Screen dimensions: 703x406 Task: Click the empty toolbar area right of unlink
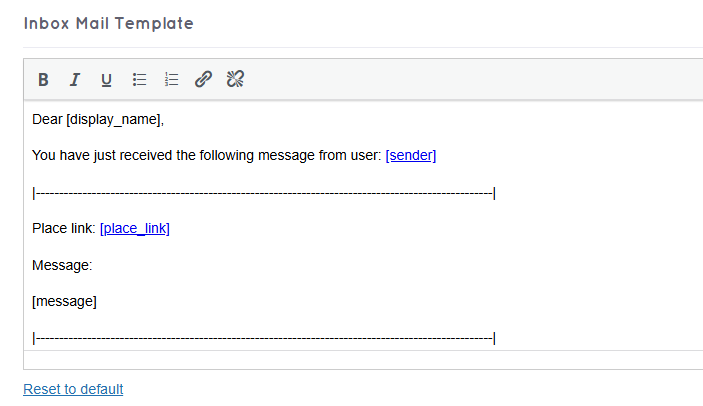(x=470, y=80)
